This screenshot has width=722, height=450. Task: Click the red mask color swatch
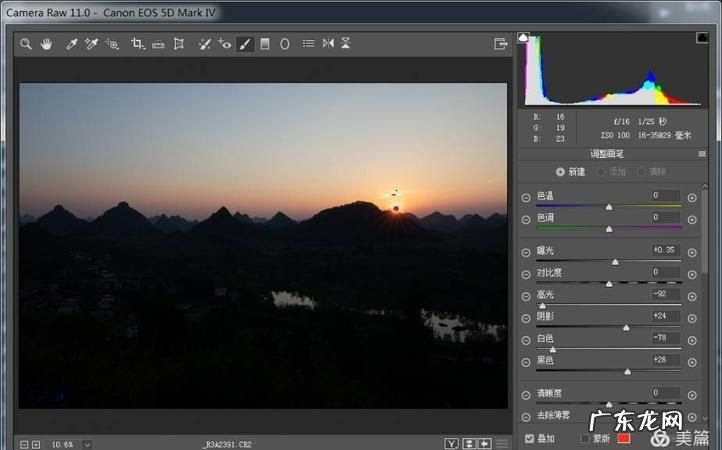[x=624, y=438]
